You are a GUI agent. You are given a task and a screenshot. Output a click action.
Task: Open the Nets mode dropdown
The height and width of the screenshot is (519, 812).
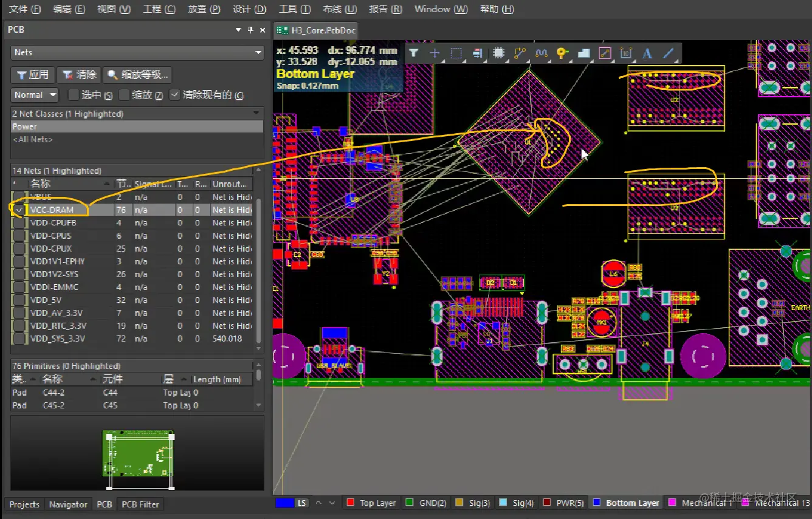point(137,53)
